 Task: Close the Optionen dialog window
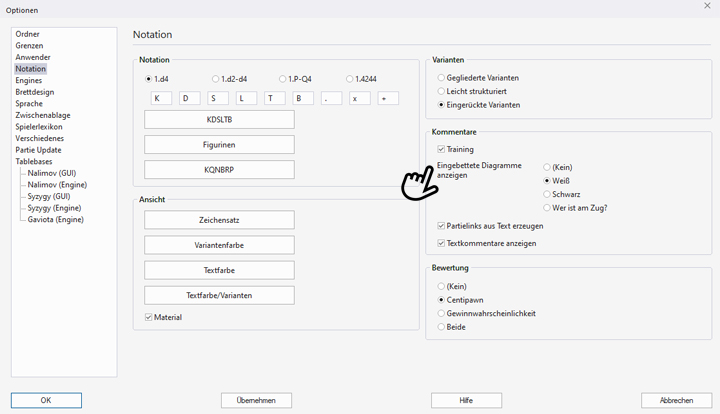click(x=707, y=6)
